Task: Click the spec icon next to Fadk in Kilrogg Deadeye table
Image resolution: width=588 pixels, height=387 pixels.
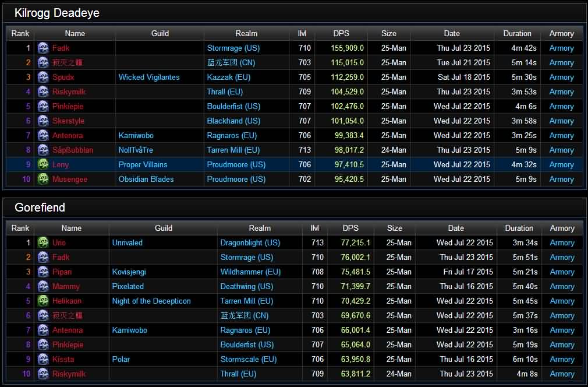Action: (43, 48)
